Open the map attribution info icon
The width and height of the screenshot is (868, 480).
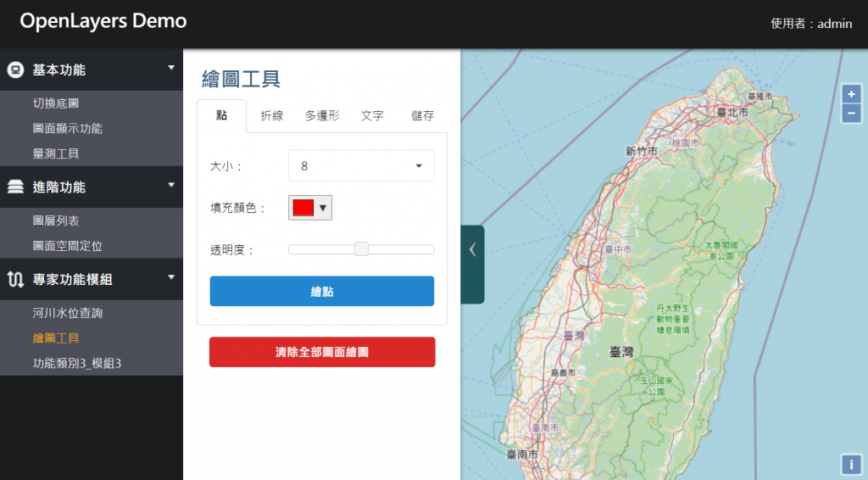pyautogui.click(x=851, y=465)
